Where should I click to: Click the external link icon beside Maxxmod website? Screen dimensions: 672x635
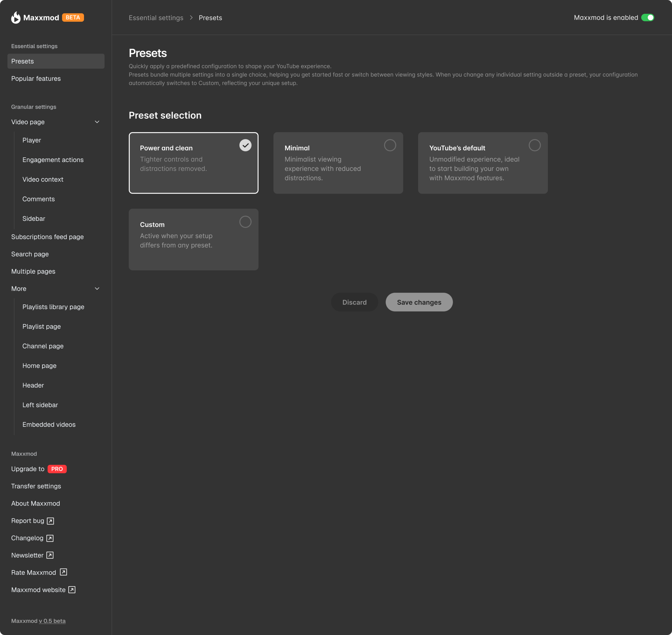coord(72,590)
